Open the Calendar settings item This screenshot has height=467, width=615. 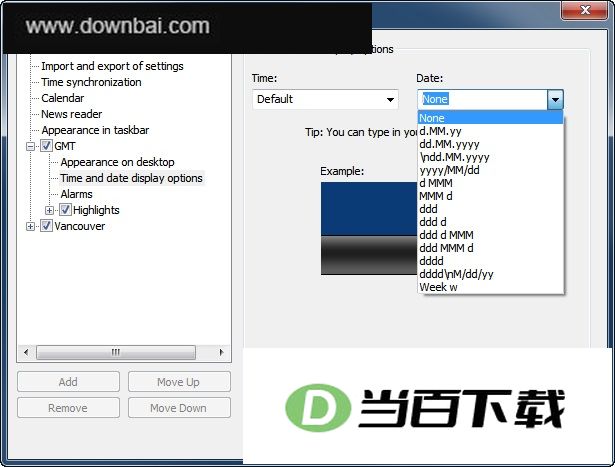coord(63,98)
